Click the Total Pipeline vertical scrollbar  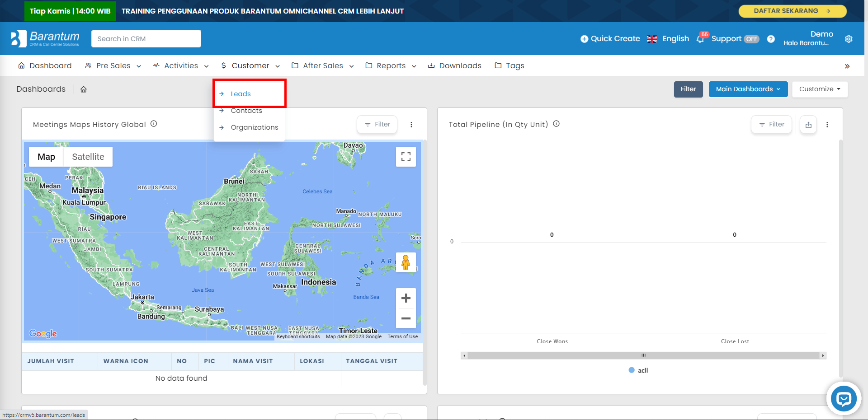tap(841, 257)
